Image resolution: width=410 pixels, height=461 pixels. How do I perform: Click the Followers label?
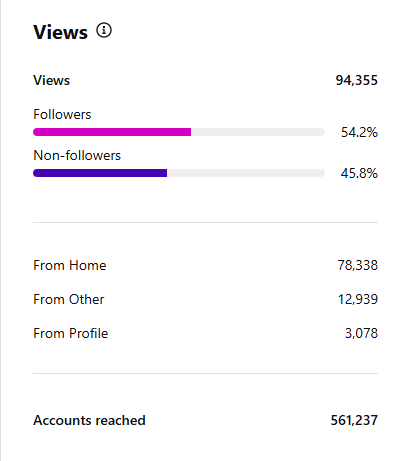pyautogui.click(x=62, y=114)
